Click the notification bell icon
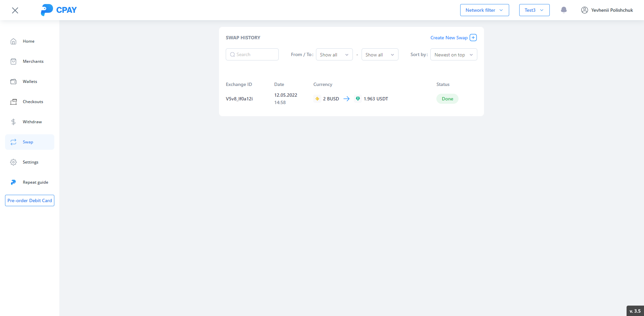644x316 pixels. coord(563,10)
